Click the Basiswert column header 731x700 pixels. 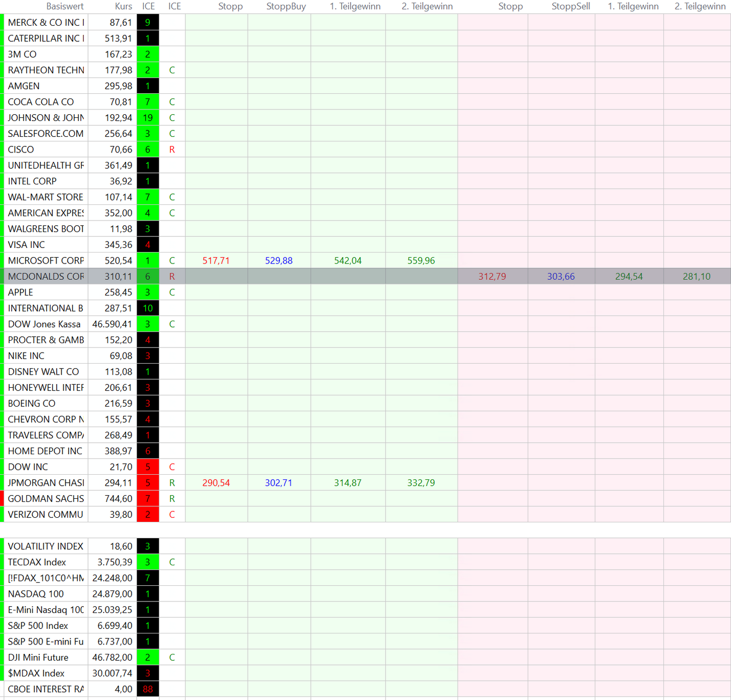[x=64, y=6]
